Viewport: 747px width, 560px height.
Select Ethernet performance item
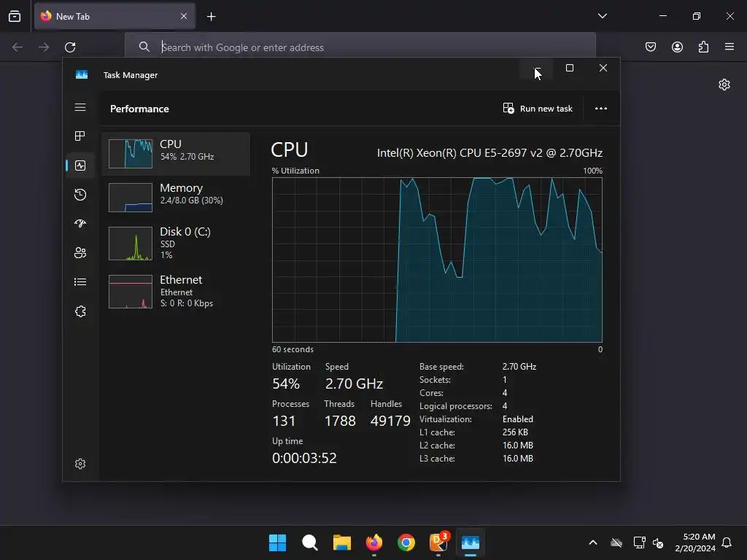pyautogui.click(x=176, y=291)
